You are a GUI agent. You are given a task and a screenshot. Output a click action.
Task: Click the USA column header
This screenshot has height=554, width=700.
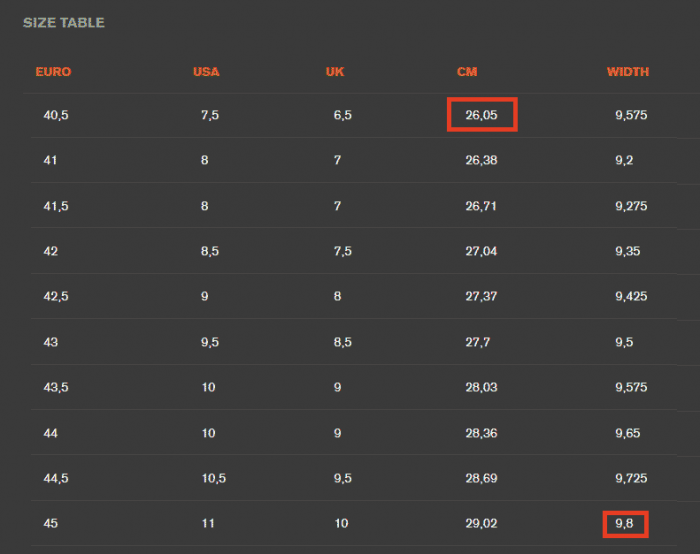(206, 72)
